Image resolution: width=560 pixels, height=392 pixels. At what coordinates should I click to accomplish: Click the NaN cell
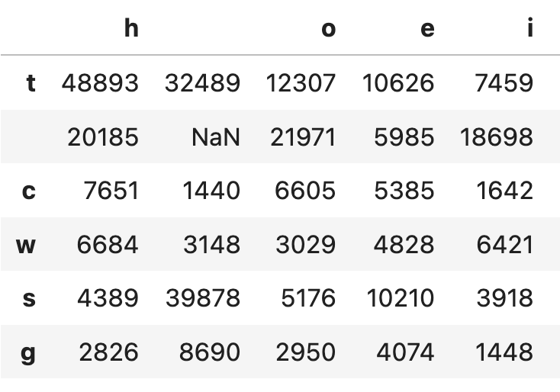coord(216,137)
